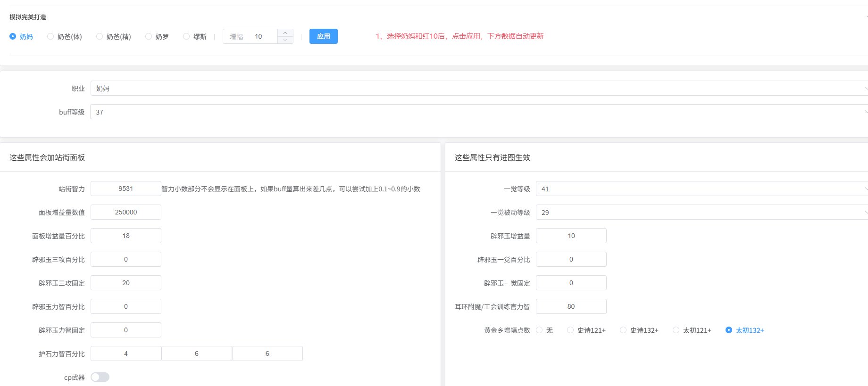Image resolution: width=868 pixels, height=386 pixels.
Task: Click the 辟邪玉三攻固定 input field
Action: [x=126, y=283]
